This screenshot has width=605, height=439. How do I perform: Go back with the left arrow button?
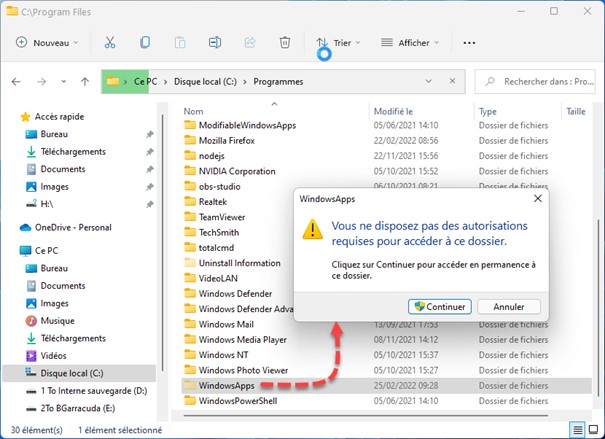(17, 81)
